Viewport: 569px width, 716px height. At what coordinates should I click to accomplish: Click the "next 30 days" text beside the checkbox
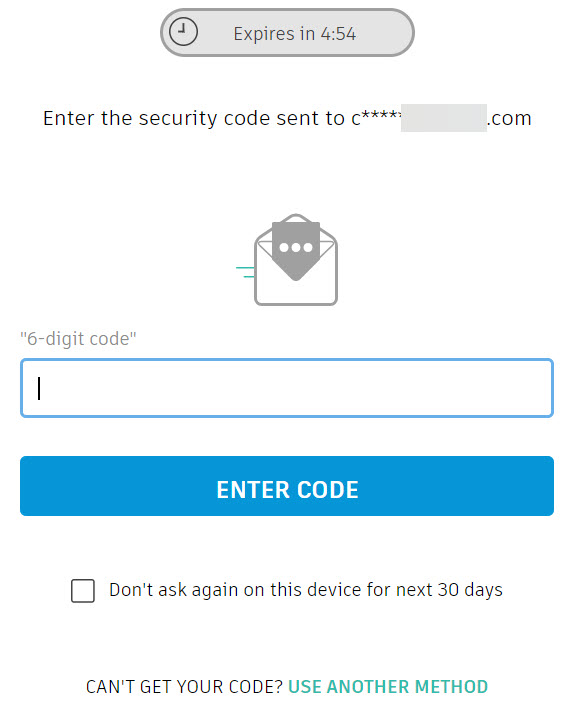[449, 590]
